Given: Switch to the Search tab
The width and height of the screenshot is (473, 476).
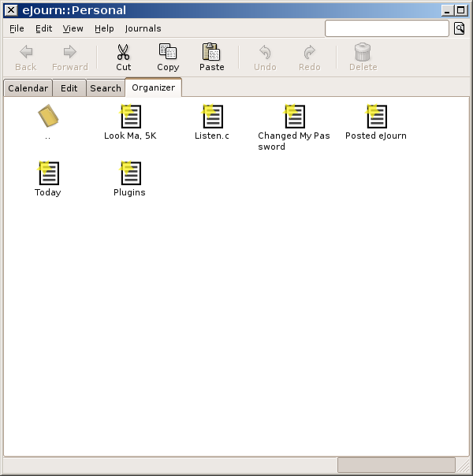Looking at the screenshot, I should click(x=106, y=88).
